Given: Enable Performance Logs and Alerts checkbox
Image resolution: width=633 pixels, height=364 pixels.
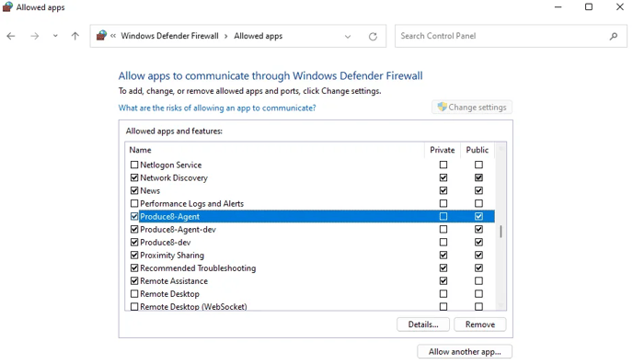Looking at the screenshot, I should click(134, 203).
